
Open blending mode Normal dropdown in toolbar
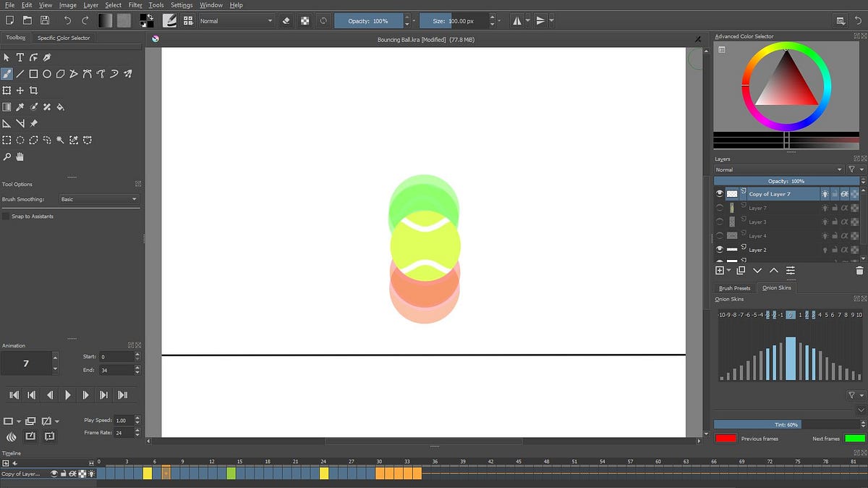tap(237, 21)
